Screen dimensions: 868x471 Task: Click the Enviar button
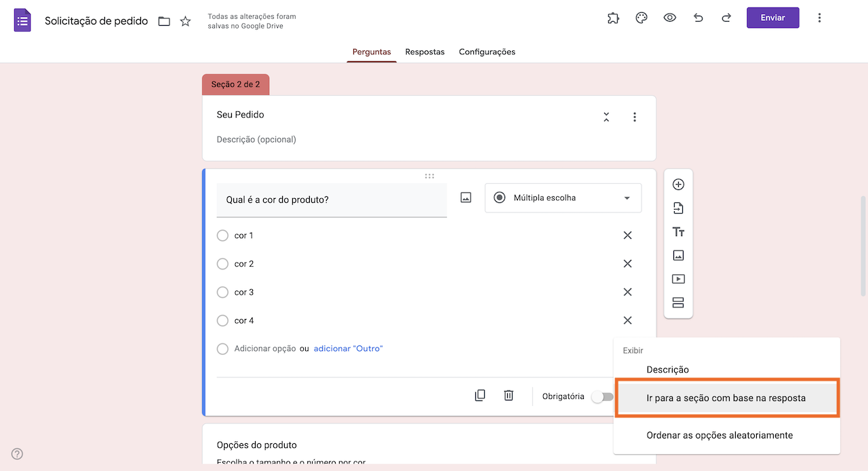tap(772, 18)
